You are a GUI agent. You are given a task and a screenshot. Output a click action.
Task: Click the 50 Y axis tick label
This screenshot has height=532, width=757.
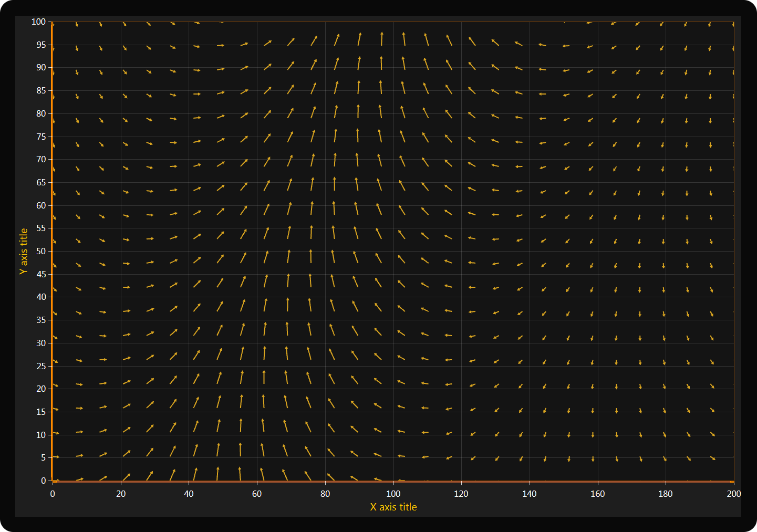click(x=41, y=251)
